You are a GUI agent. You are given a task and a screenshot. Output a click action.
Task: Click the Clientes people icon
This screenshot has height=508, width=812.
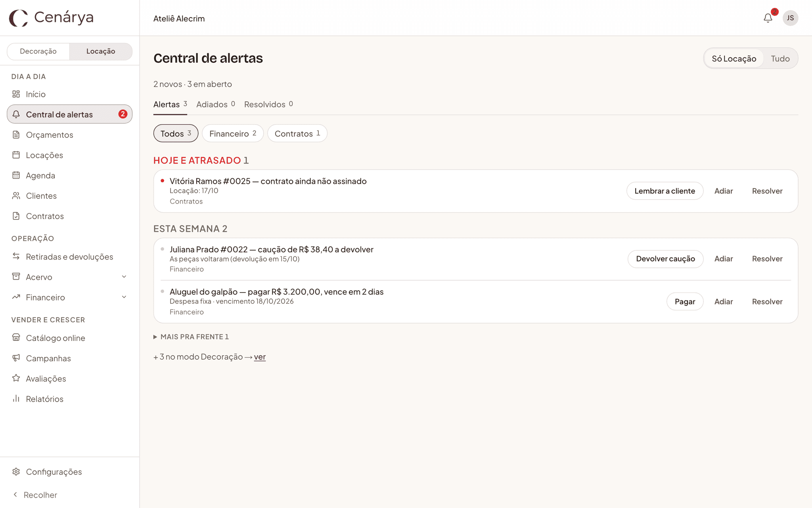point(16,196)
